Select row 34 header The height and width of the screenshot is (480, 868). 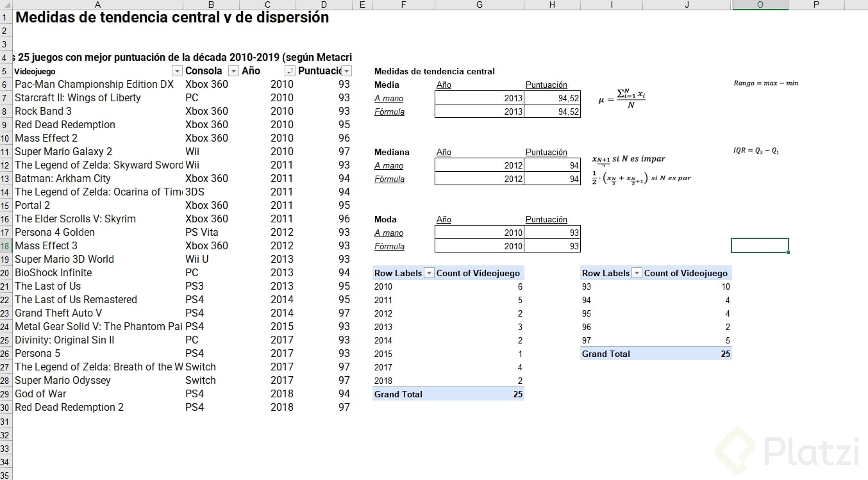pos(5,461)
